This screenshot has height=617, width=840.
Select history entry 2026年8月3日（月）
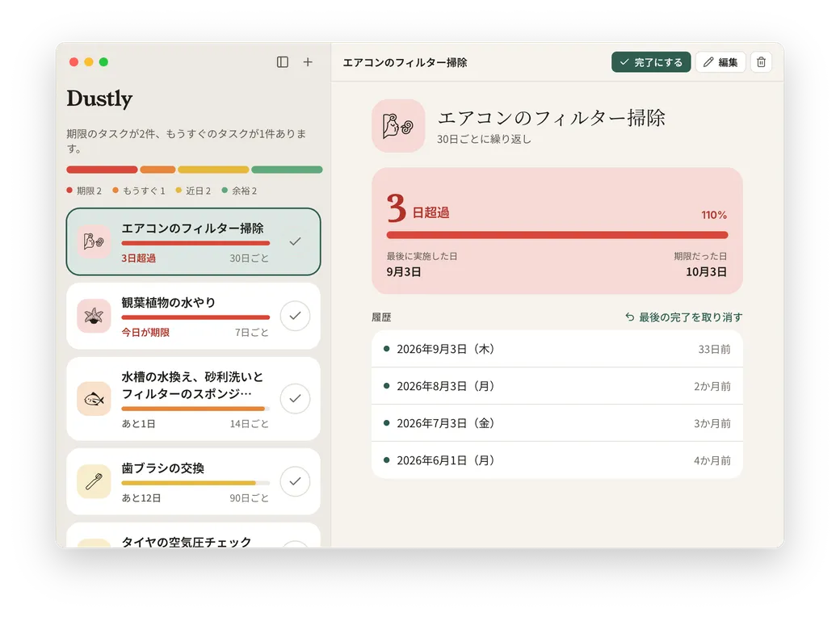coord(557,386)
